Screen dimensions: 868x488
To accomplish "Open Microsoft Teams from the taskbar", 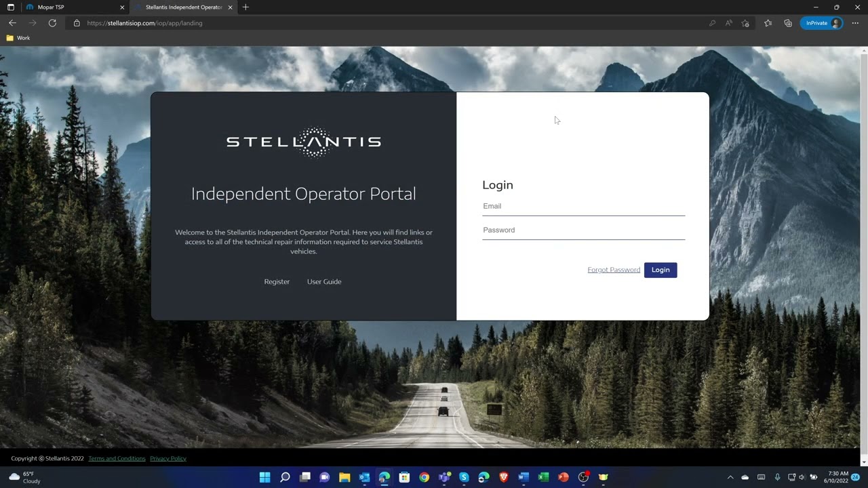I will point(444,477).
